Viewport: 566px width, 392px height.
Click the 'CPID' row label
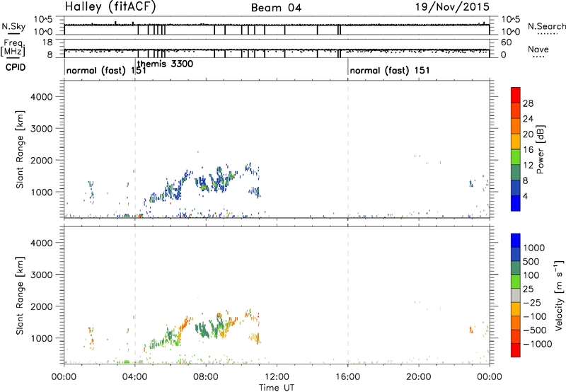pyautogui.click(x=16, y=67)
